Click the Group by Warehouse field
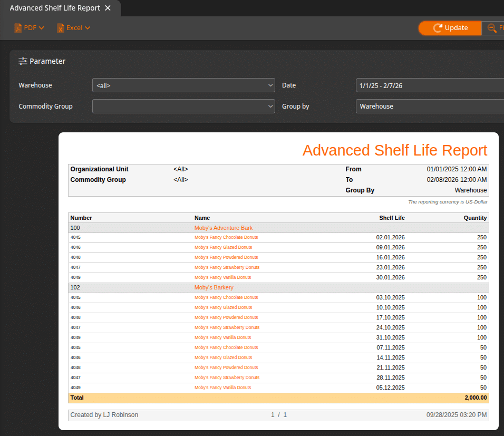This screenshot has height=436, width=504. [x=429, y=106]
